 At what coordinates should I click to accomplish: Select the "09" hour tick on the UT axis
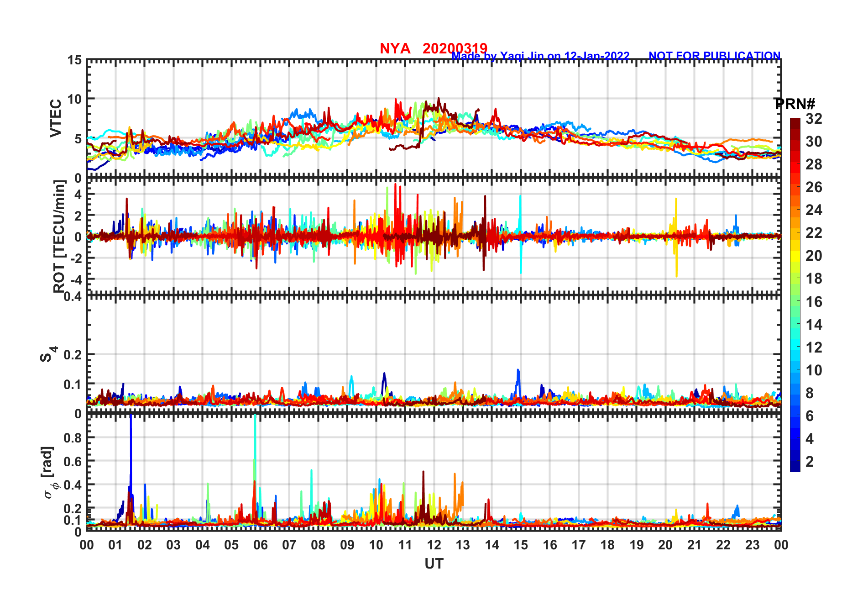click(347, 545)
